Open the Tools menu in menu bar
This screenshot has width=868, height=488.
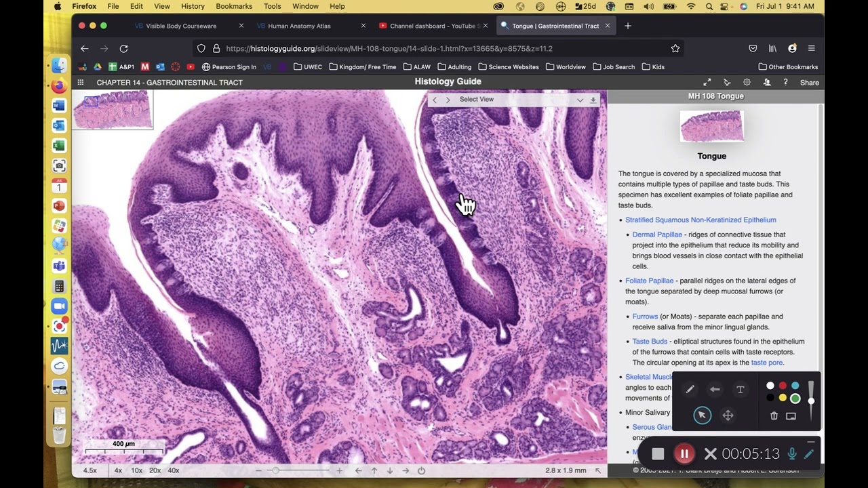272,6
